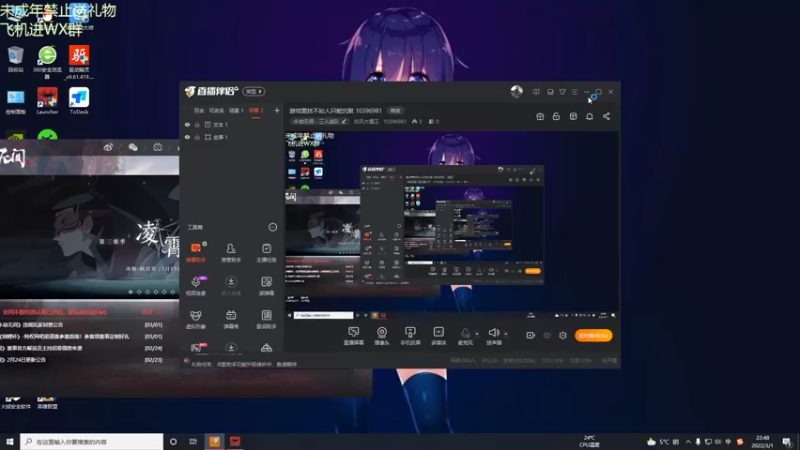Add 摄像头 camera source
The height and width of the screenshot is (450, 800).
pos(382,336)
